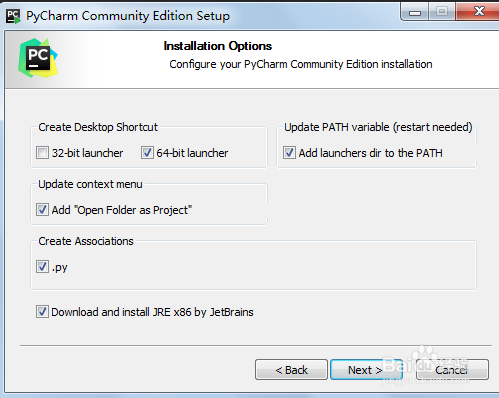The image size is (499, 398).
Task: Uncheck the 64-bit launcher shortcut option
Action: [x=147, y=153]
